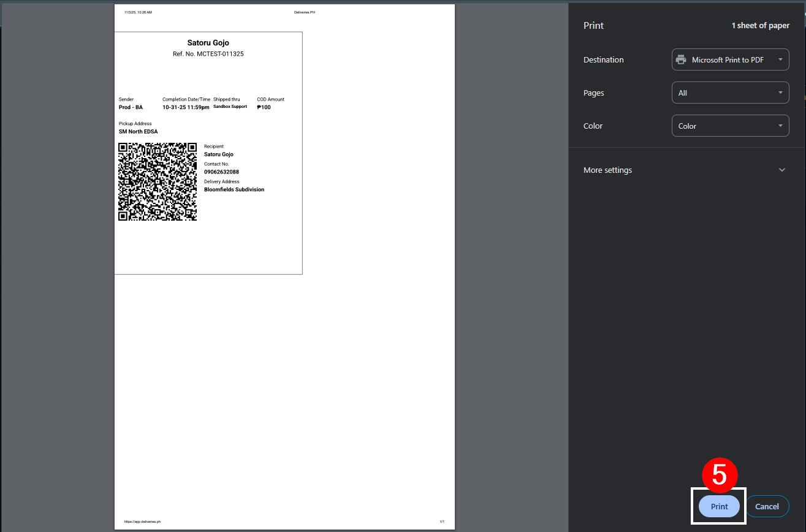
Task: Open the Pages dropdown set to All
Action: 730,93
